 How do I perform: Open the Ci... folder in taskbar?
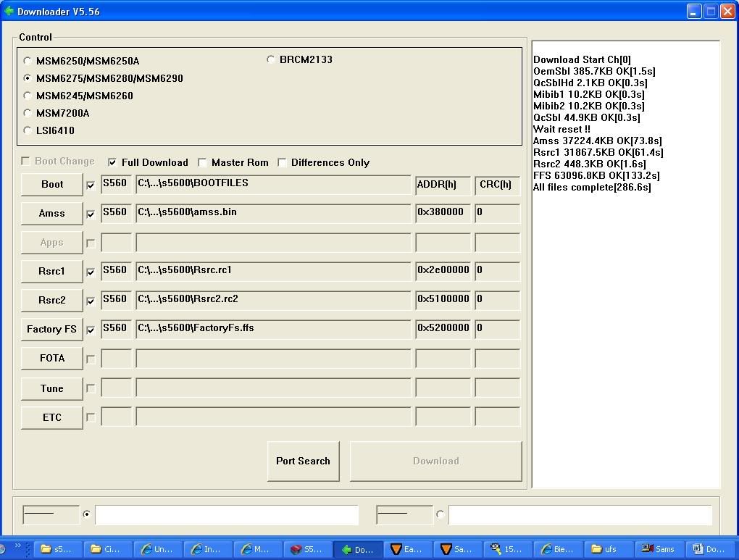coord(105,549)
